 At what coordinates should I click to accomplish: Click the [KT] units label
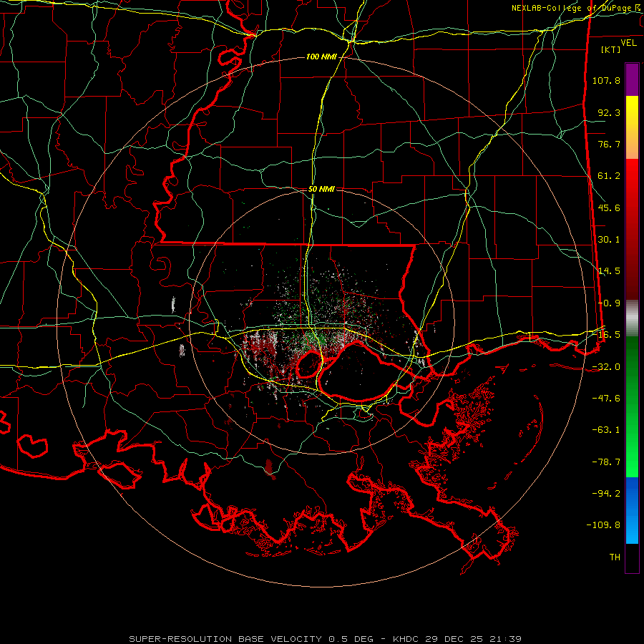pyautogui.click(x=611, y=49)
